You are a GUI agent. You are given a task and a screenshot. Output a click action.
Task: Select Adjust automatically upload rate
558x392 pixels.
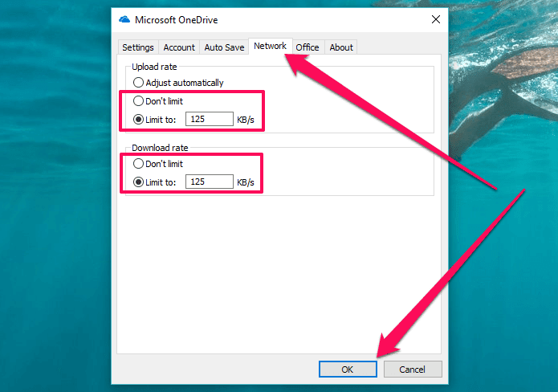(x=178, y=83)
